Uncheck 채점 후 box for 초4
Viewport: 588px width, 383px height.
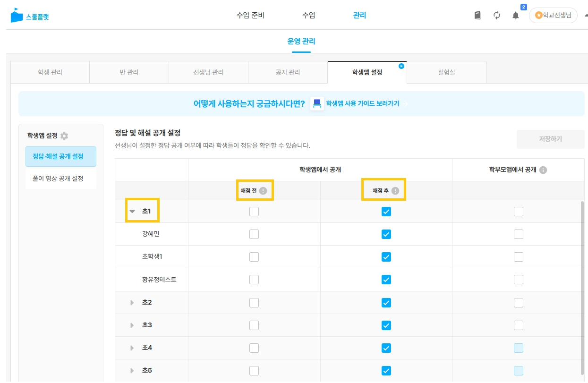click(386, 348)
